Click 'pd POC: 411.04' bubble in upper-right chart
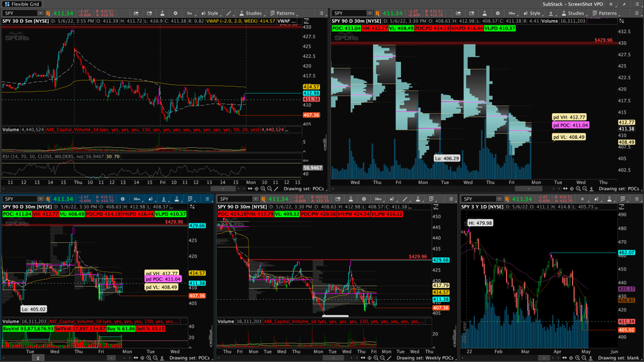Image resolution: width=644 pixels, height=362 pixels. pyautogui.click(x=571, y=125)
